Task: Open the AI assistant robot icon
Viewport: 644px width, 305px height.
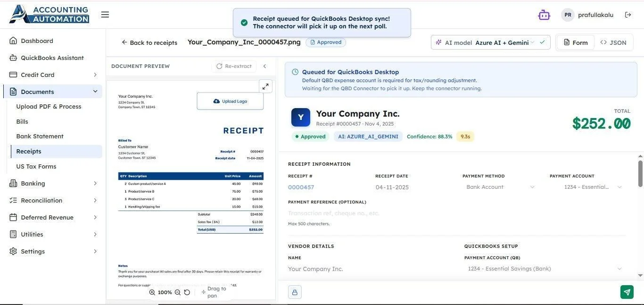Action: click(x=544, y=15)
